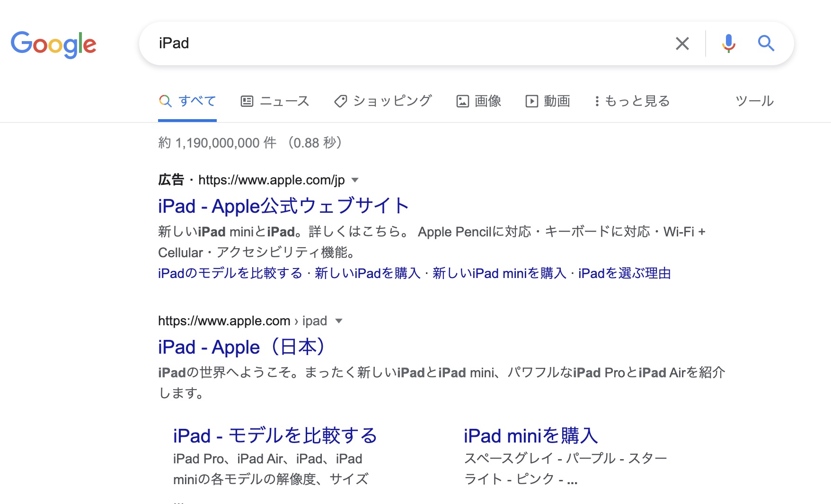Click the https://www.apple.com/jp ad URL
The image size is (831, 504).
pos(272,180)
